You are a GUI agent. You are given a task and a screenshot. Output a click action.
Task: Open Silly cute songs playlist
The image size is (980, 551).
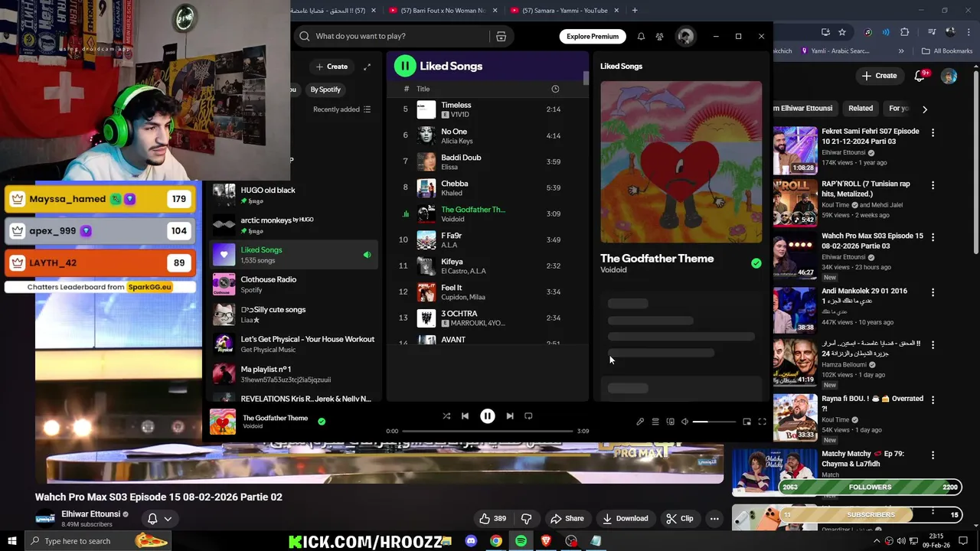[x=294, y=315]
